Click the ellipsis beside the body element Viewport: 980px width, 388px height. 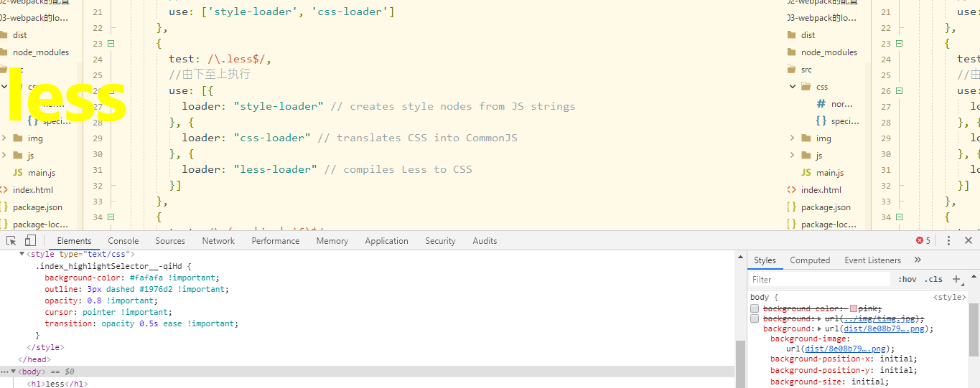[5, 372]
